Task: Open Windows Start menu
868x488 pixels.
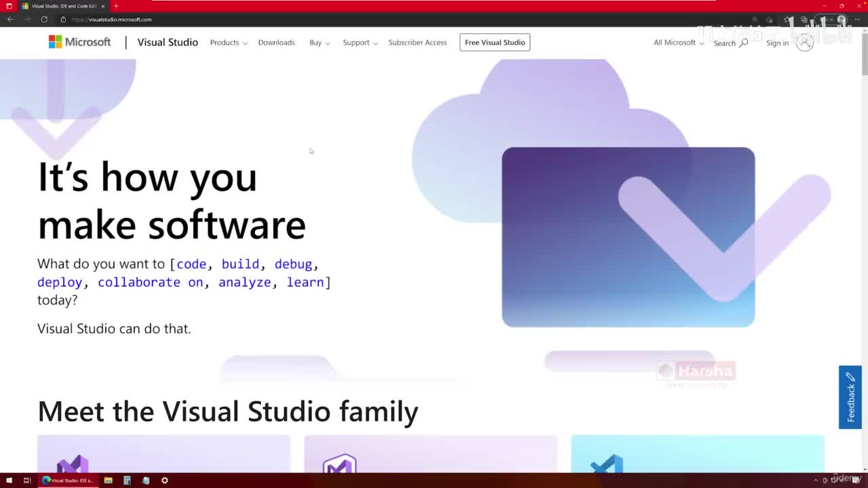Action: pos(9,481)
